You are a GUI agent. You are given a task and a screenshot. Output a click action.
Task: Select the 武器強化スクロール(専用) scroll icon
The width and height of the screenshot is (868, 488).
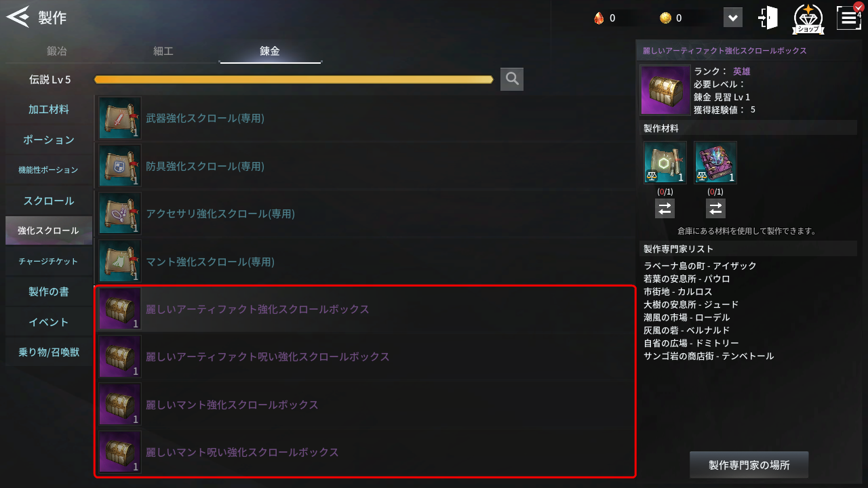pos(120,118)
